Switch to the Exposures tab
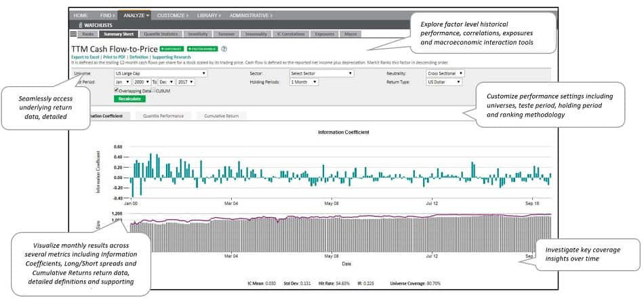644x300 pixels. [x=325, y=34]
